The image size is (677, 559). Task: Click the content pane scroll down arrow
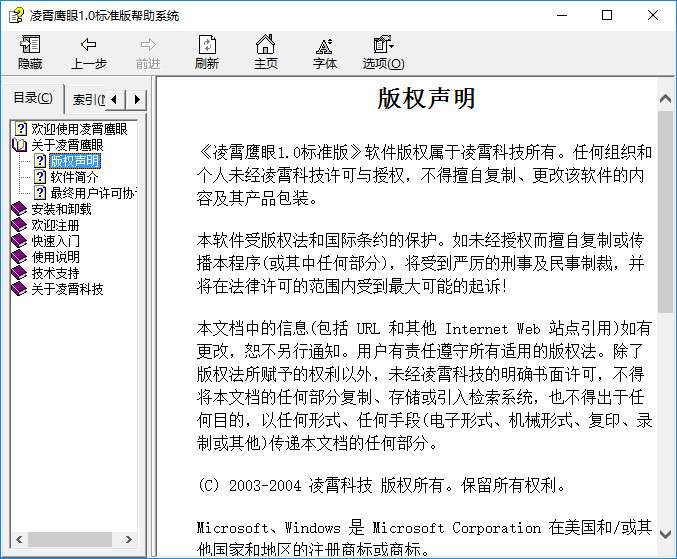tap(665, 534)
